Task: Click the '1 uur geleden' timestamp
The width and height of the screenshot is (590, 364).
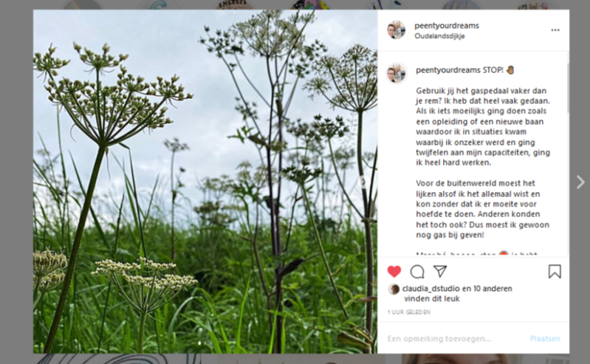Action: (409, 312)
